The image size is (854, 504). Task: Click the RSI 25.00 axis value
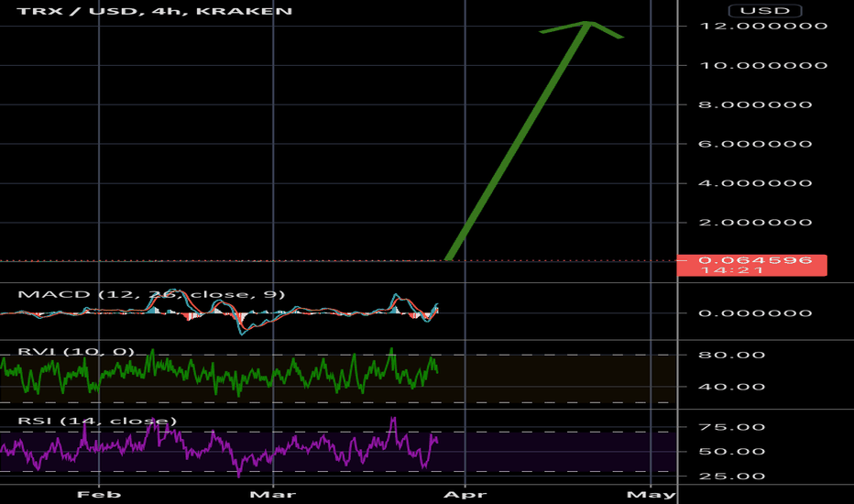tap(732, 477)
